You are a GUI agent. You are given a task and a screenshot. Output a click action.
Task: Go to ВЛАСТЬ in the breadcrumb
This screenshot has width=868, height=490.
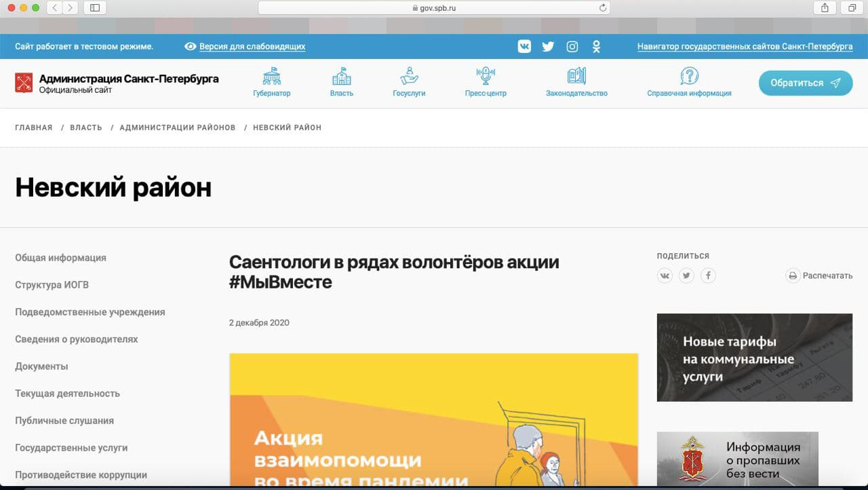pyautogui.click(x=86, y=128)
